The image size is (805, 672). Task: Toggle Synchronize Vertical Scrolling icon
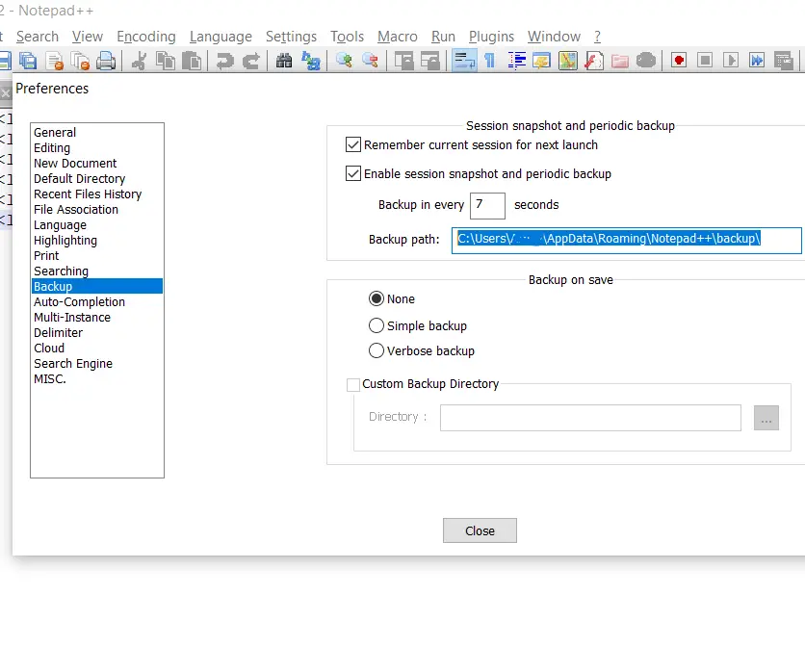tap(403, 61)
